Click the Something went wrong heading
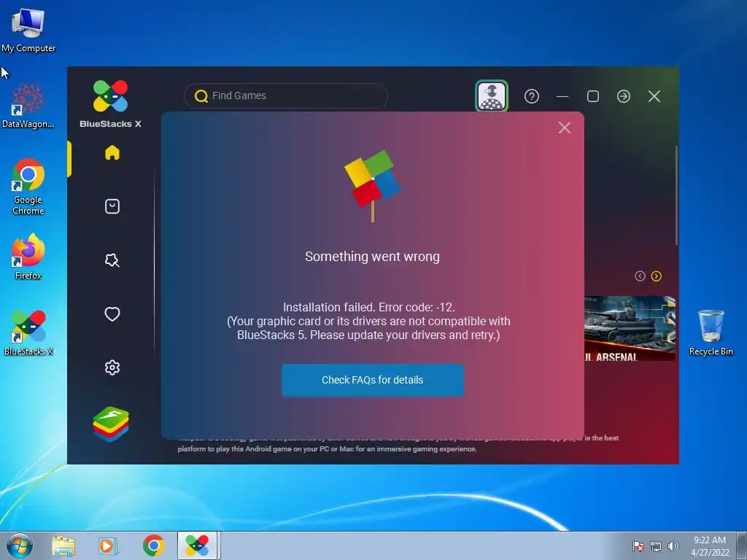 (x=373, y=257)
